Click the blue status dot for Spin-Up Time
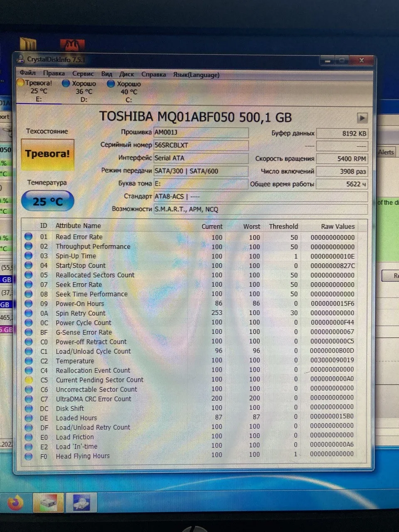399x532 pixels. pos(29,255)
